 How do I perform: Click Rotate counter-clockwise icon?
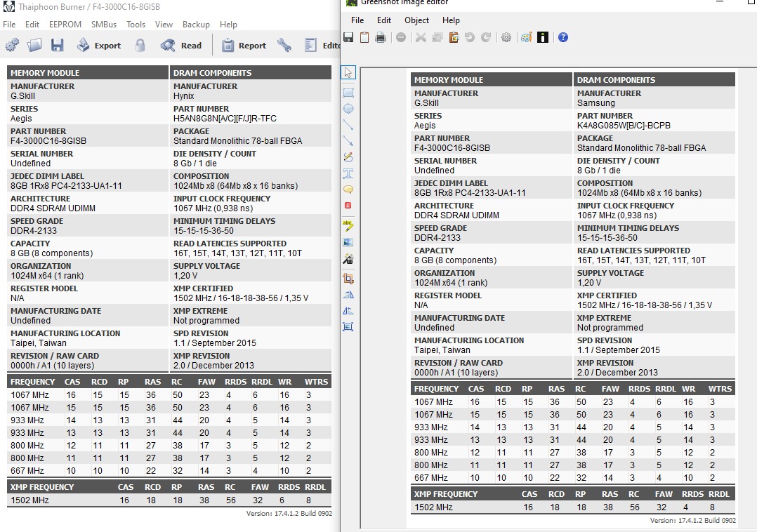[348, 311]
